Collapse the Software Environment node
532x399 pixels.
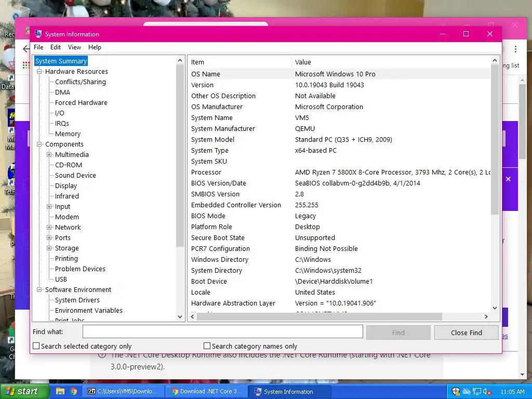tap(39, 289)
